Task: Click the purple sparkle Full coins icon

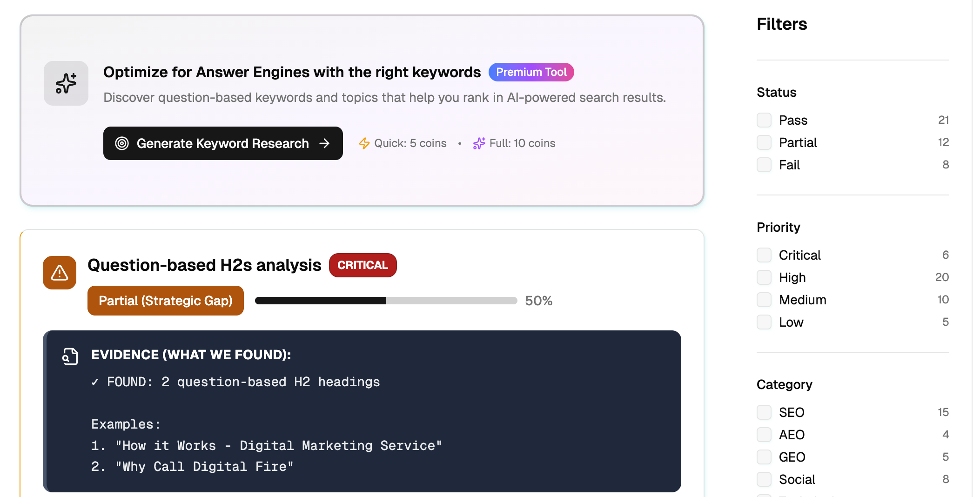Action: [479, 143]
